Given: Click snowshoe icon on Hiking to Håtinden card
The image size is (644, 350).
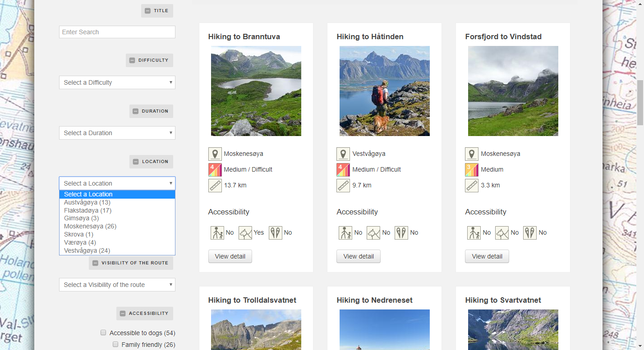Looking at the screenshot, I should (x=401, y=233).
